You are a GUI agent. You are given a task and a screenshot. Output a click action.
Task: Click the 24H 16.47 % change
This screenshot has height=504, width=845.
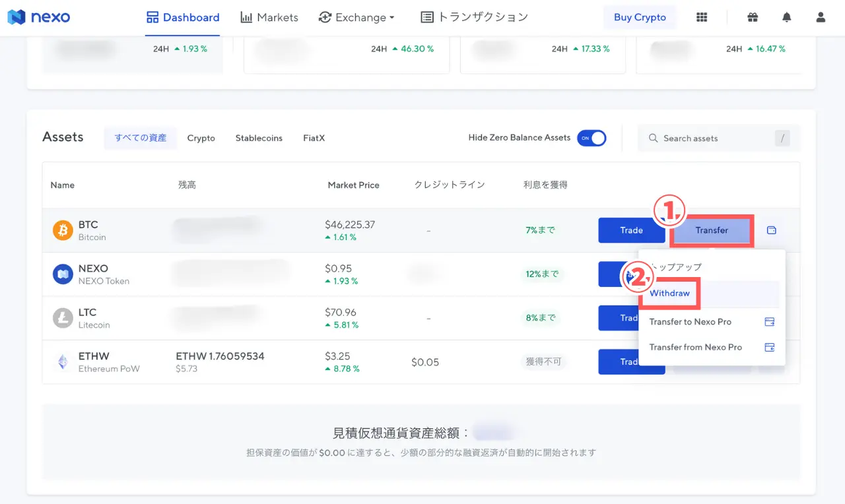coord(756,49)
